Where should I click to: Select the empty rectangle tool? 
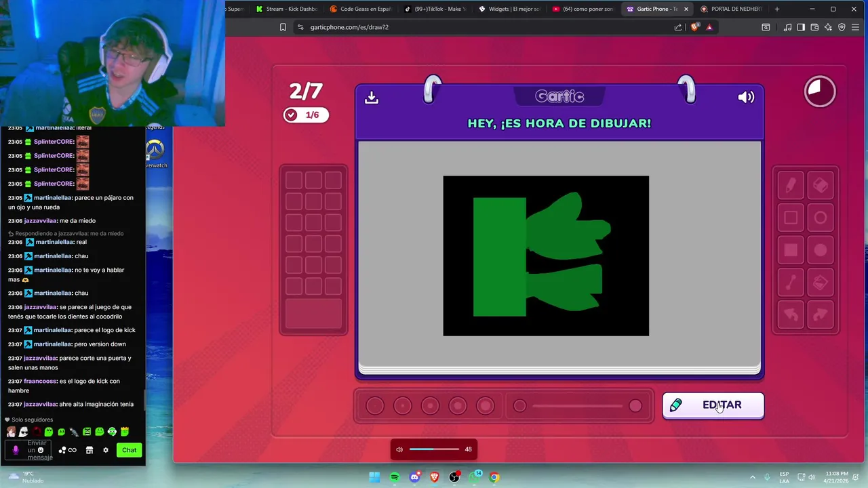coord(791,218)
